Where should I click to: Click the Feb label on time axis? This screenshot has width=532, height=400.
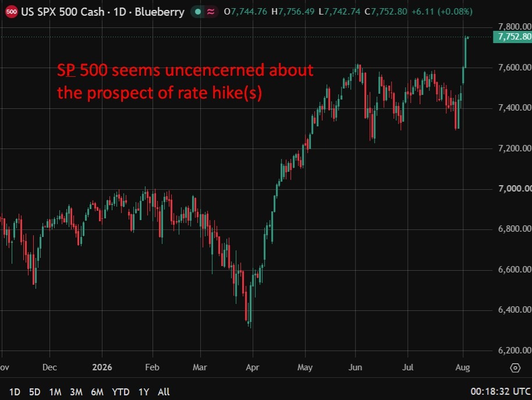(x=152, y=367)
